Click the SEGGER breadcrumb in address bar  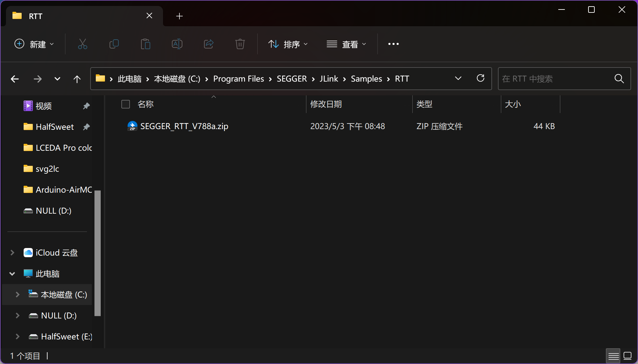(x=292, y=79)
